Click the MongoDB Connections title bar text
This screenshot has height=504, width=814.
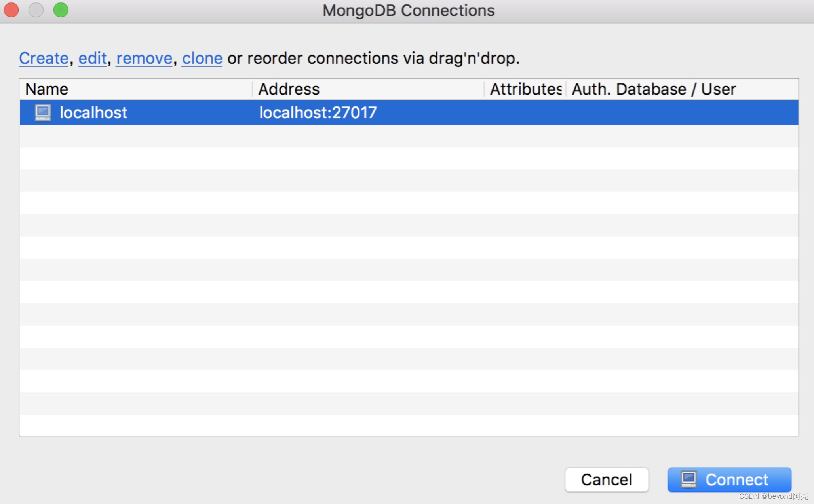[x=408, y=11]
